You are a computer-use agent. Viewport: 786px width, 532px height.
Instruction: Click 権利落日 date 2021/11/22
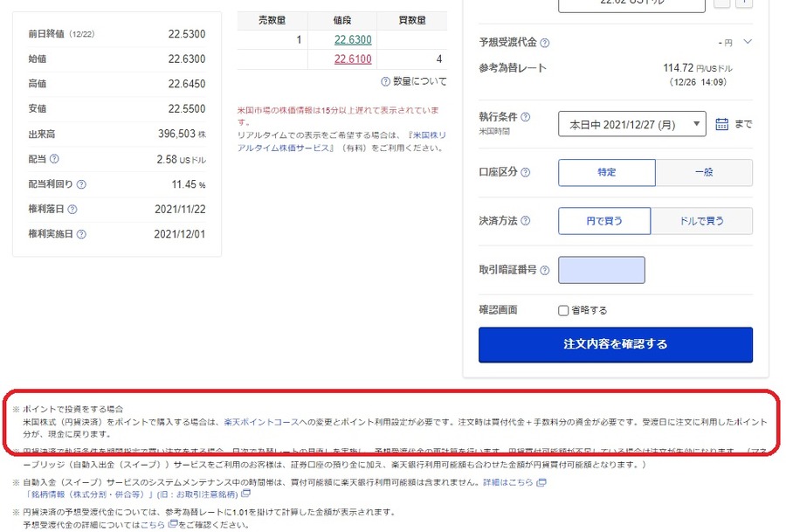click(180, 209)
